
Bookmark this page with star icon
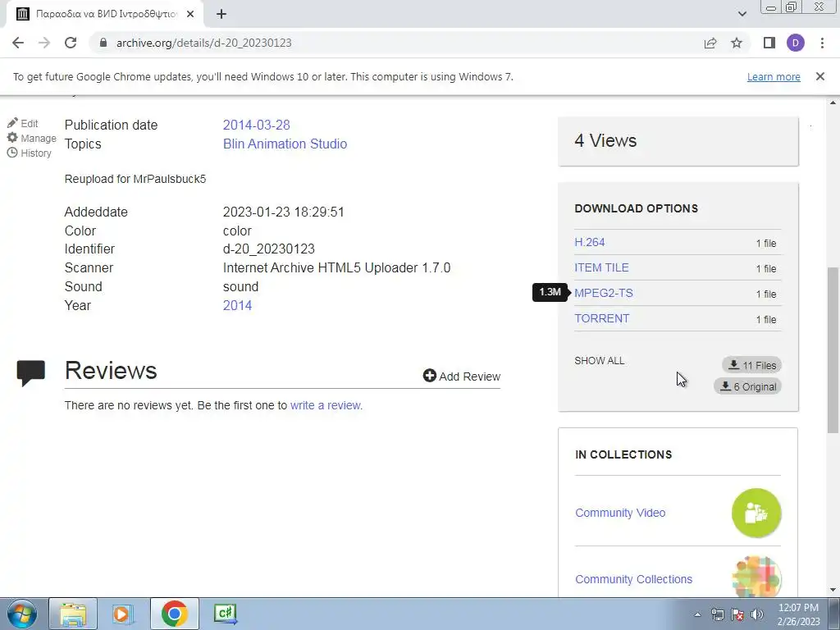[737, 43]
